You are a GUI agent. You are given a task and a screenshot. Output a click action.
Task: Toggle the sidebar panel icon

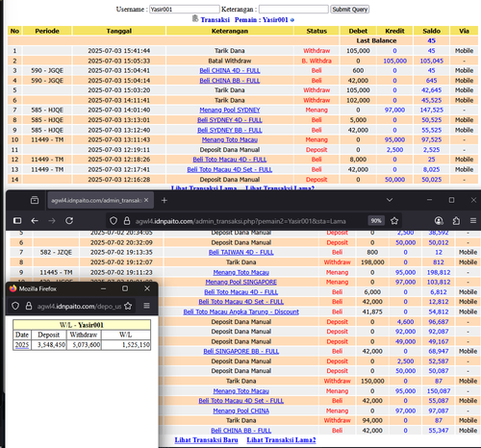[17, 221]
